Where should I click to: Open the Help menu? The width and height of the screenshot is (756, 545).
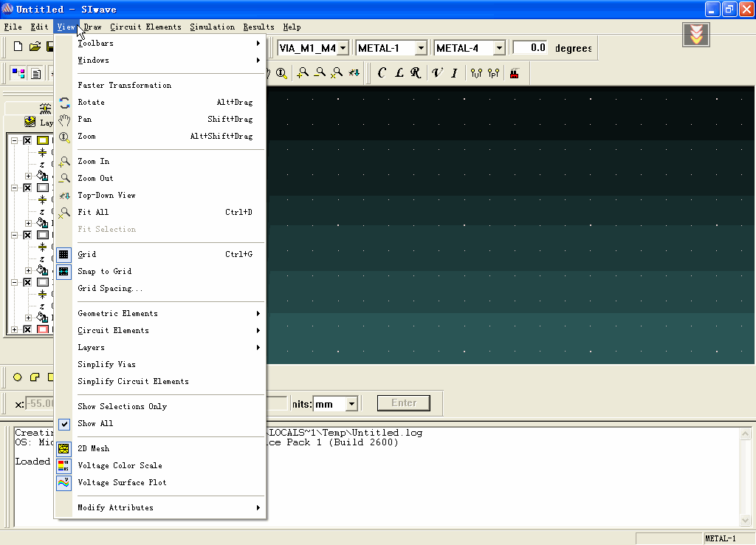tap(292, 27)
